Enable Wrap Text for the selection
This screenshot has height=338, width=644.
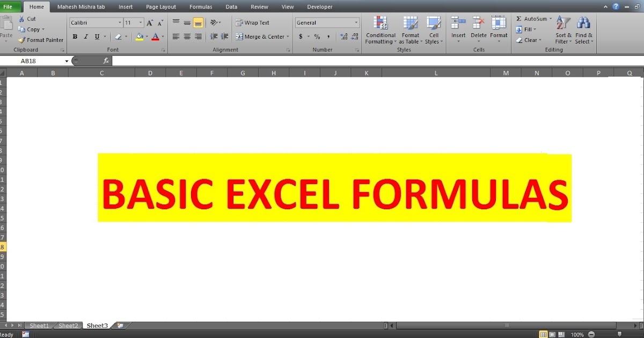[252, 23]
